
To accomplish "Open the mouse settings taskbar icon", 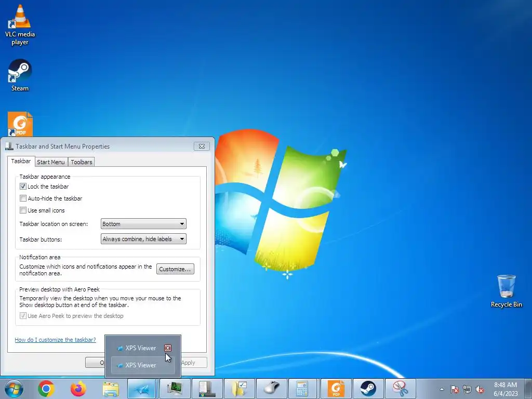I will (x=271, y=389).
